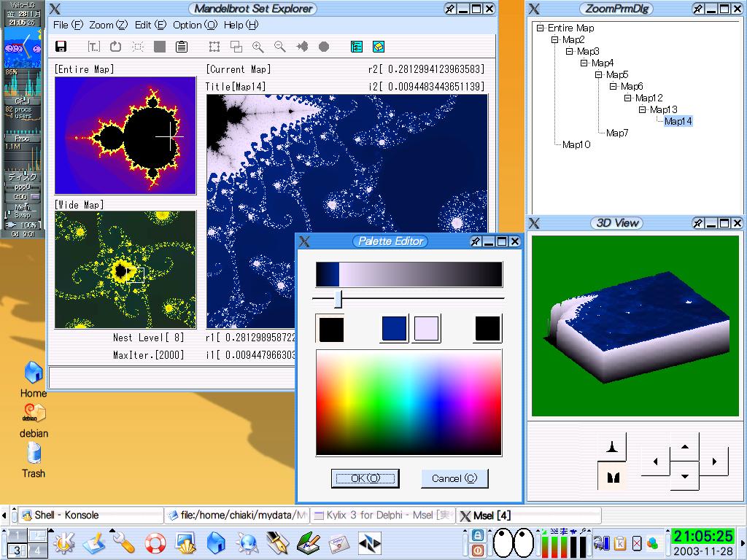747x560 pixels.
Task: Select the blue palette color swatch
Action: click(394, 329)
